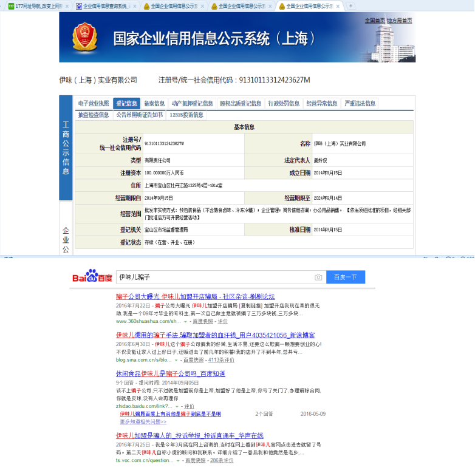Open the 备案信息 tab
The width and height of the screenshot is (475, 476).
154,103
